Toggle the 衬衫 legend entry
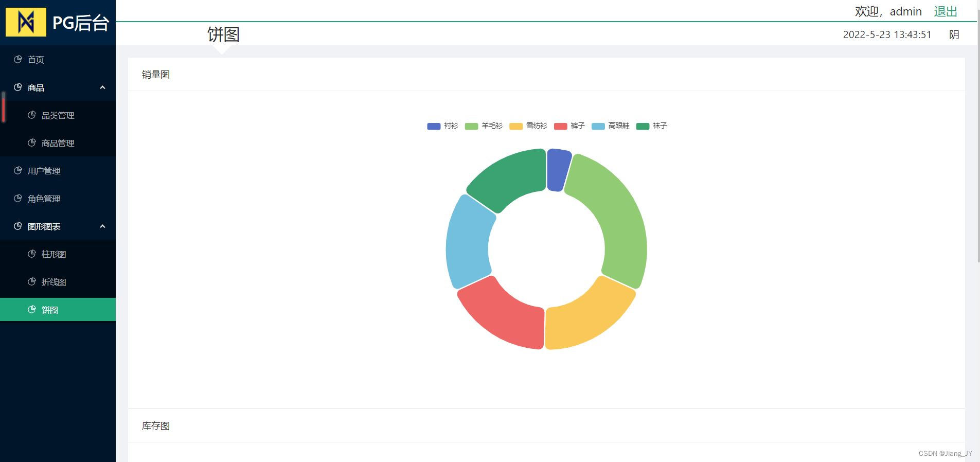This screenshot has height=462, width=980. (442, 126)
